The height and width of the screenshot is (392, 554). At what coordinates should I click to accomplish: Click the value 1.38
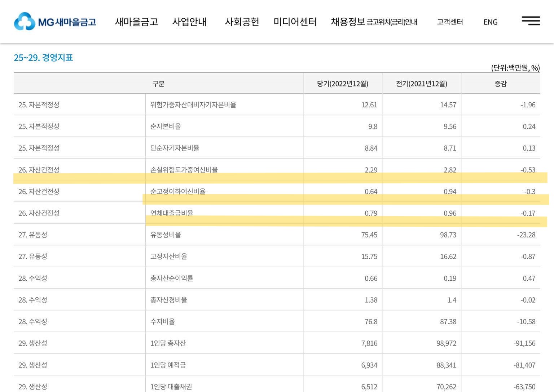pos(371,300)
